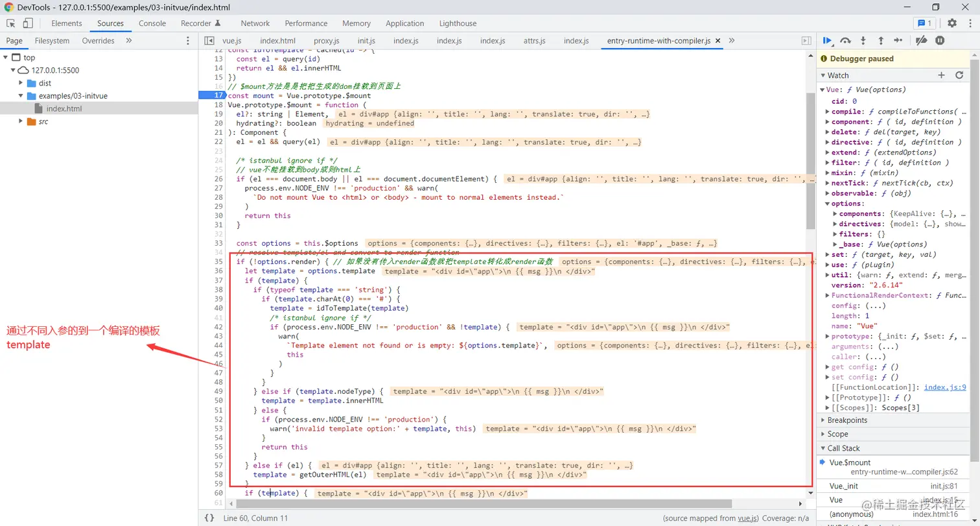
Task: Show more open file tabs chevron
Action: point(732,40)
